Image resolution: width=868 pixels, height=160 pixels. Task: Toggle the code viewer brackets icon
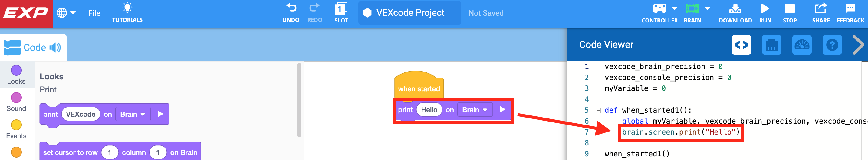click(741, 45)
